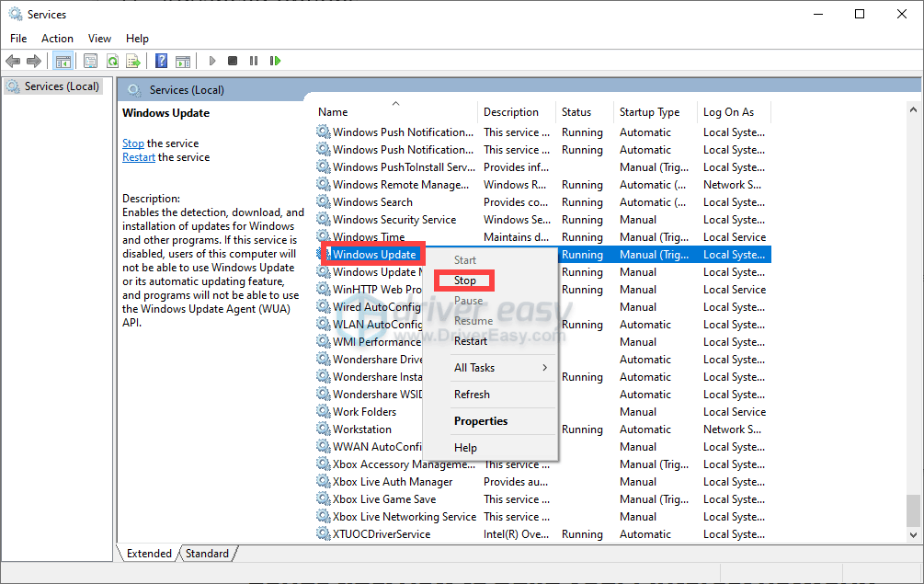Click the Services app icon in title bar
Image resolution: width=924 pixels, height=584 pixels.
click(16, 14)
